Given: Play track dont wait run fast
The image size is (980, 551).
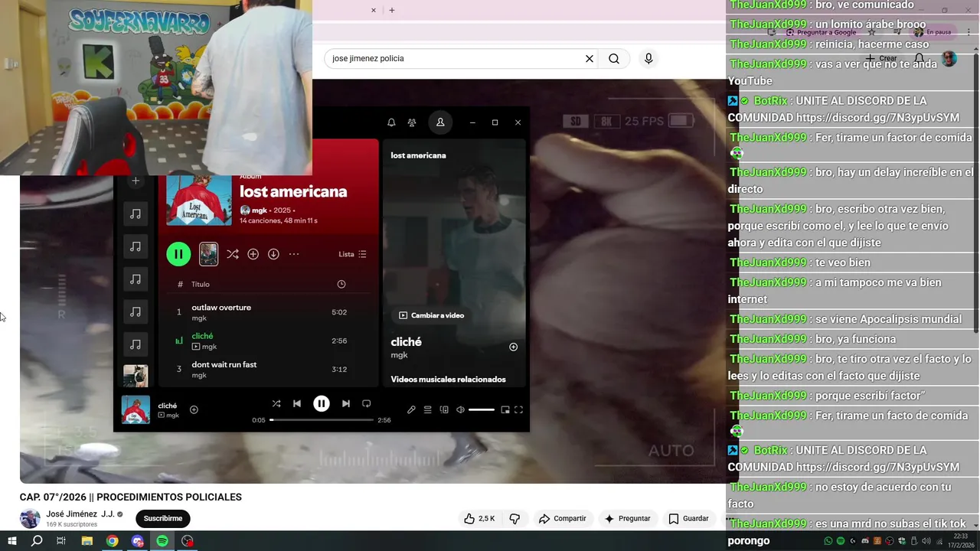Looking at the screenshot, I should pyautogui.click(x=268, y=369).
